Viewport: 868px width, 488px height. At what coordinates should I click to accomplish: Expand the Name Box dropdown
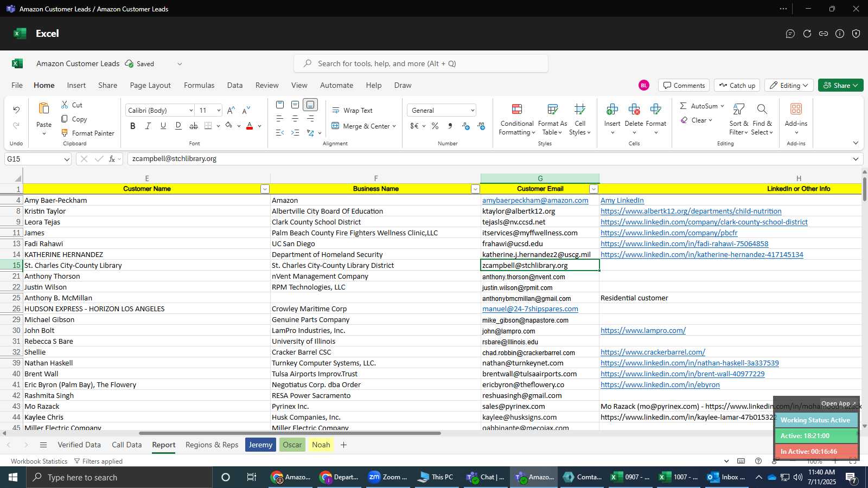tap(67, 159)
